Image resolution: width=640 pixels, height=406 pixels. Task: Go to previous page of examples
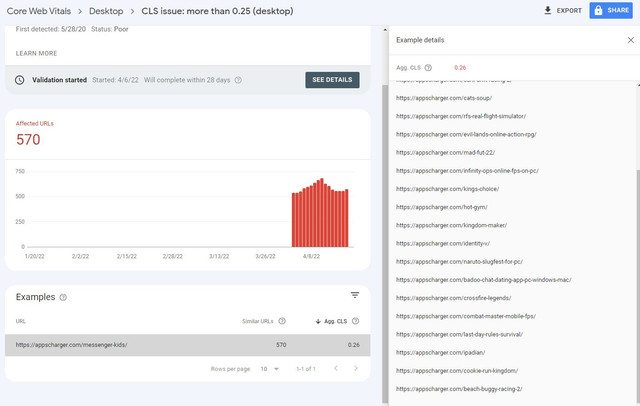click(336, 368)
